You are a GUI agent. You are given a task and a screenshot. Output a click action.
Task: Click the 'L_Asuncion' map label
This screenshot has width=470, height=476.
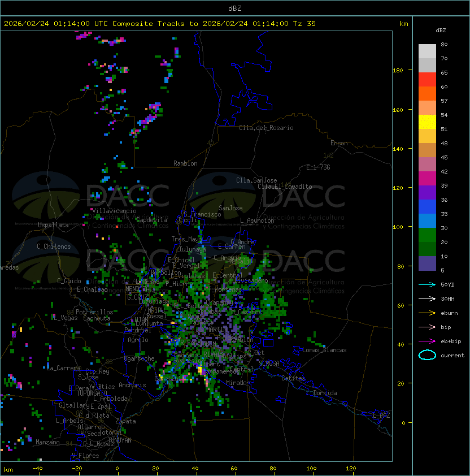tap(257, 220)
